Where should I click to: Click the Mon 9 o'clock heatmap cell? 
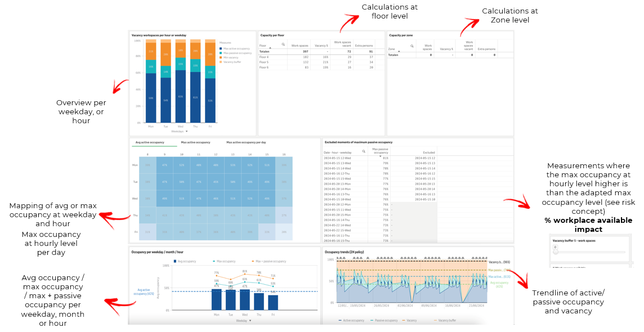[164, 165]
